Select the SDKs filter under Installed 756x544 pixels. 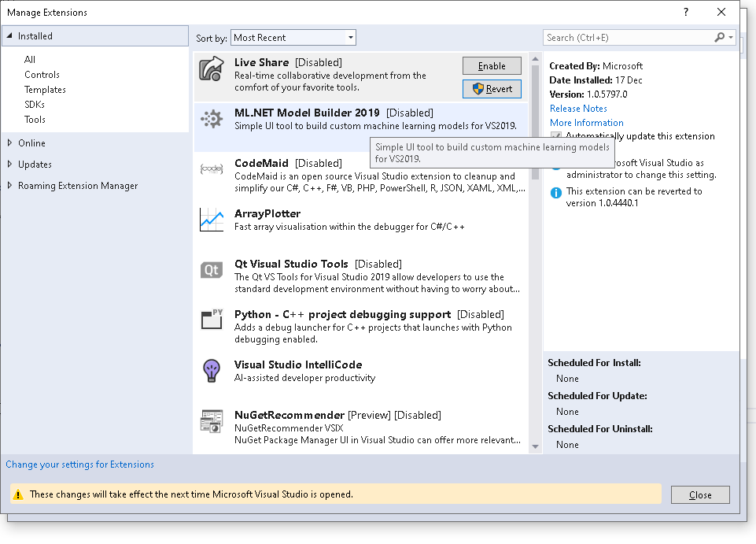pos(35,104)
